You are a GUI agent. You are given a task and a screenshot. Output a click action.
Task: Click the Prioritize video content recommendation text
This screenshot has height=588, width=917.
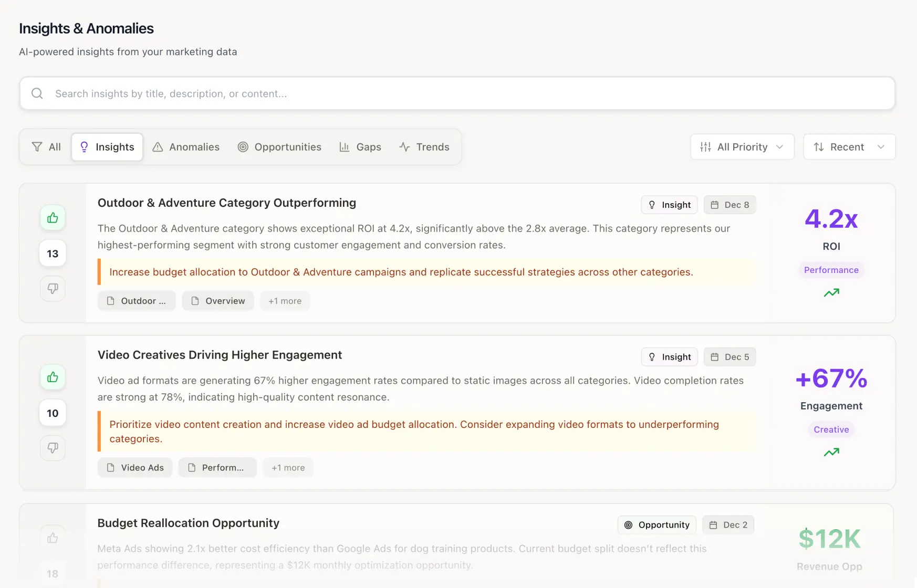coord(414,432)
